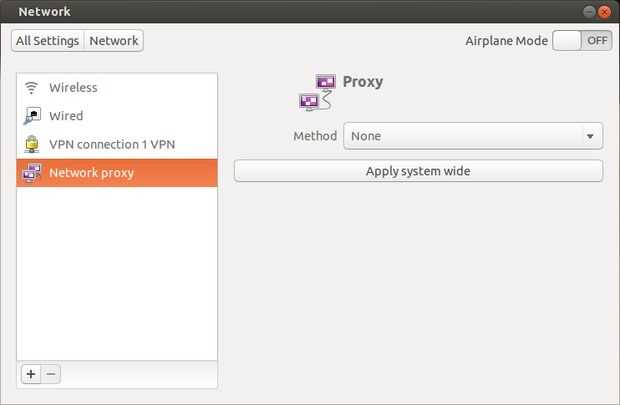Click the Method combo box arrow
The image size is (620, 405).
[x=590, y=136]
